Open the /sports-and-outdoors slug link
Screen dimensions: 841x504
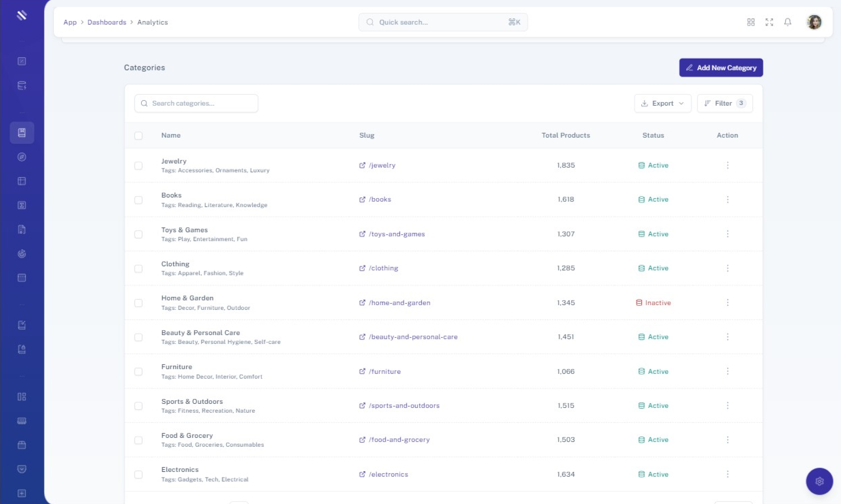click(x=404, y=406)
